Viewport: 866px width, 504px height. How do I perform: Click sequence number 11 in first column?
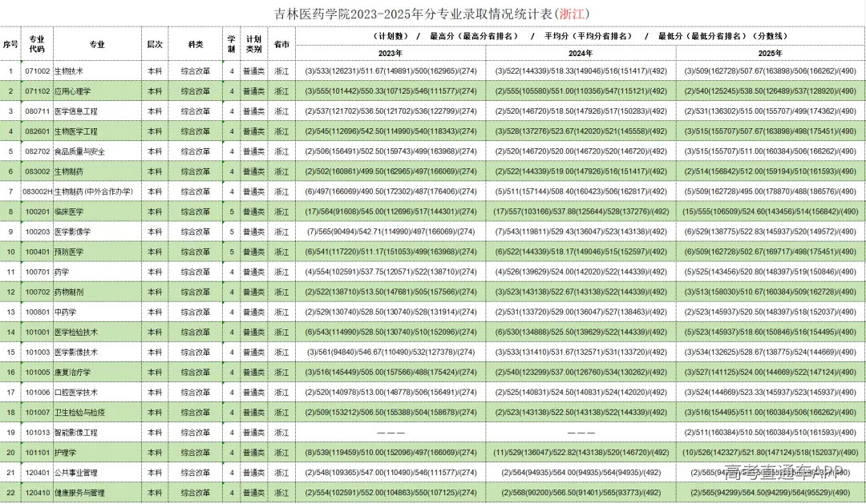coord(10,272)
